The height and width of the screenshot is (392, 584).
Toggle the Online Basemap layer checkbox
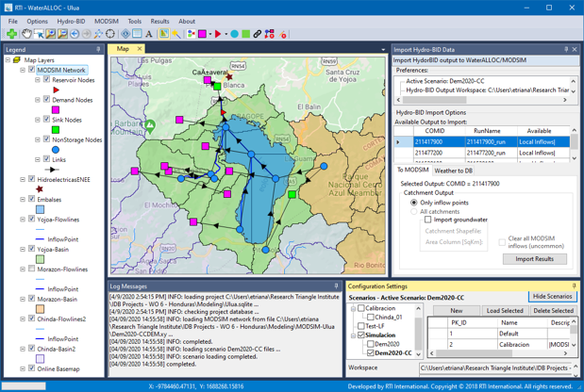coord(32,368)
